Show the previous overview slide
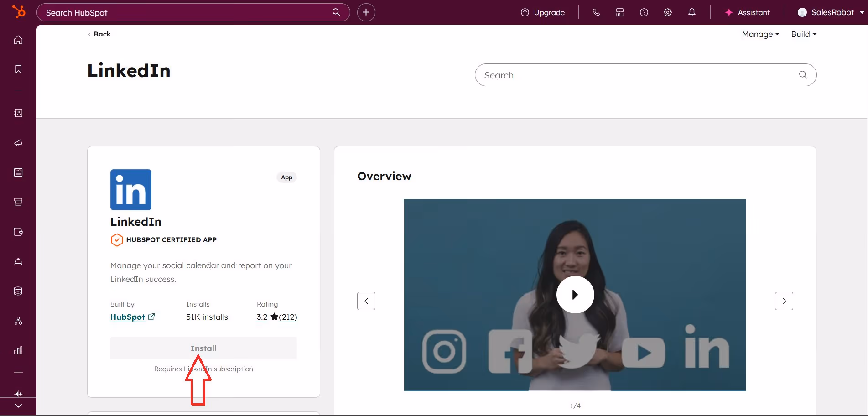868x416 pixels. [366, 301]
